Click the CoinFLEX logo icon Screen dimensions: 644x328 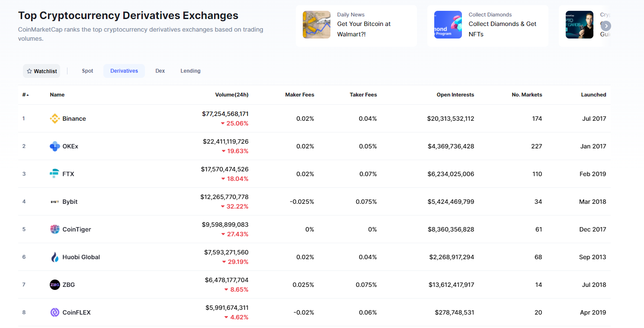(x=54, y=312)
